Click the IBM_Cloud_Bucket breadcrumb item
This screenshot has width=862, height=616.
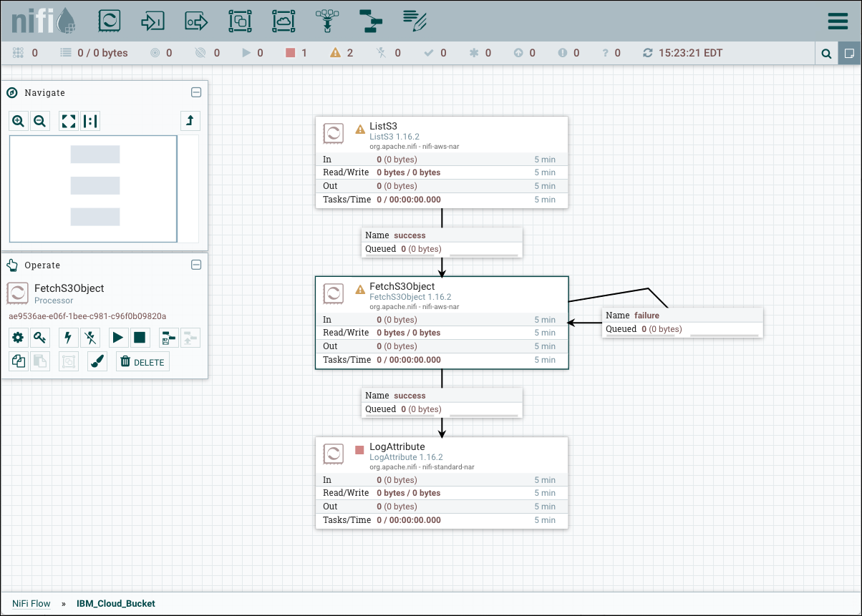115,603
